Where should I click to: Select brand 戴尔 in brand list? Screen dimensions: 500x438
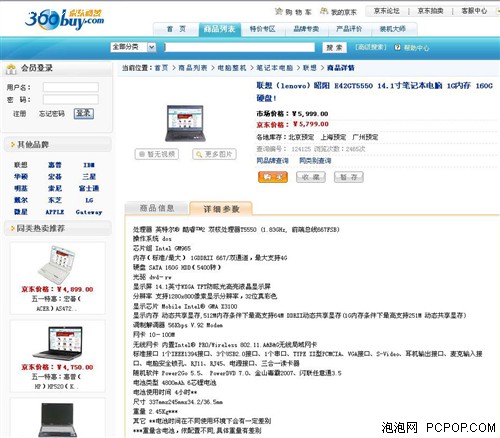21,200
